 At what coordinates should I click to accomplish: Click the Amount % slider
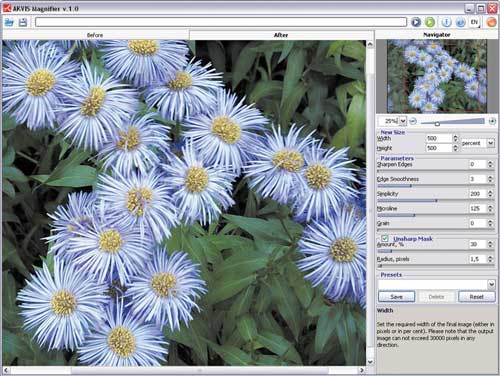tap(435, 251)
